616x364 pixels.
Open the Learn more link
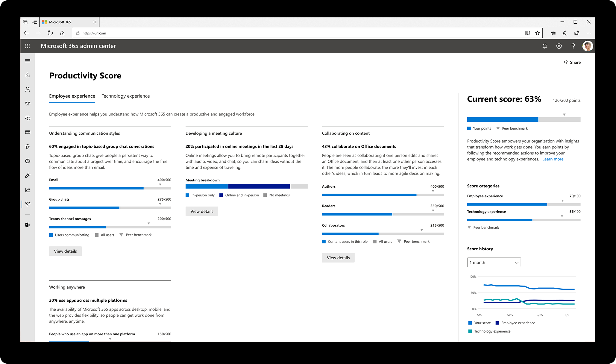tap(553, 159)
